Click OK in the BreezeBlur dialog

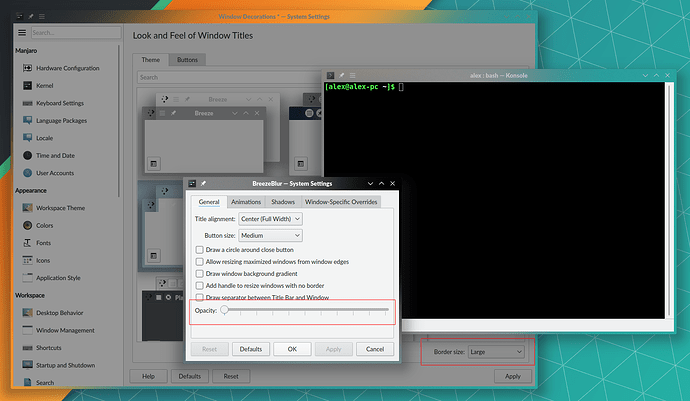[x=292, y=349]
